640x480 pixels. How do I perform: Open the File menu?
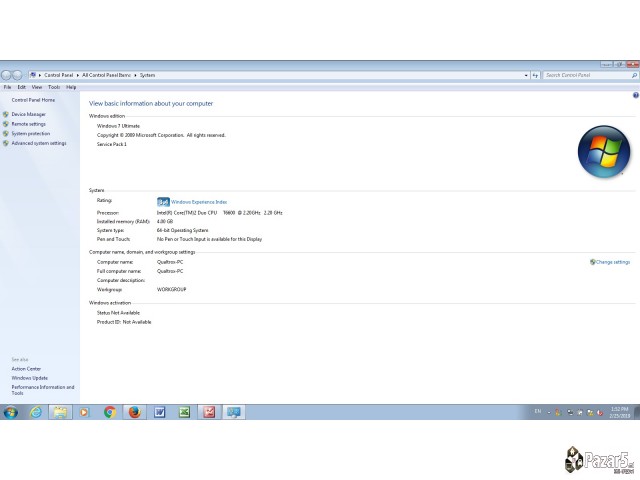coord(7,87)
